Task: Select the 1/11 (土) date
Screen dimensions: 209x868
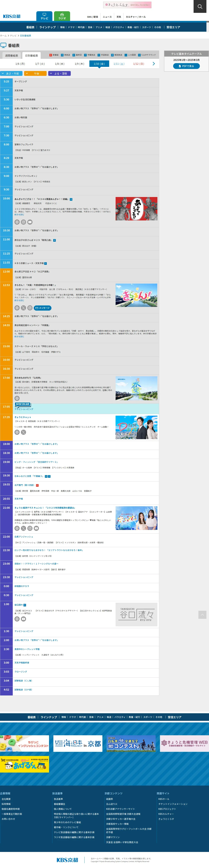Action: [119, 64]
